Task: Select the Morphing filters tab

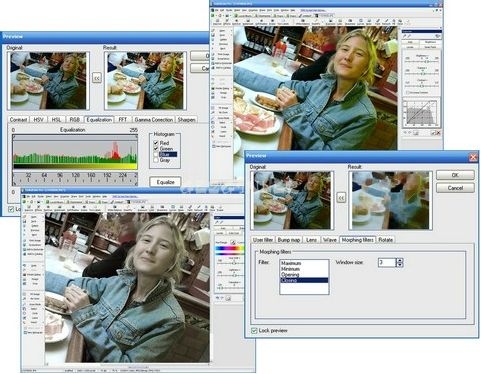Action: tap(358, 240)
